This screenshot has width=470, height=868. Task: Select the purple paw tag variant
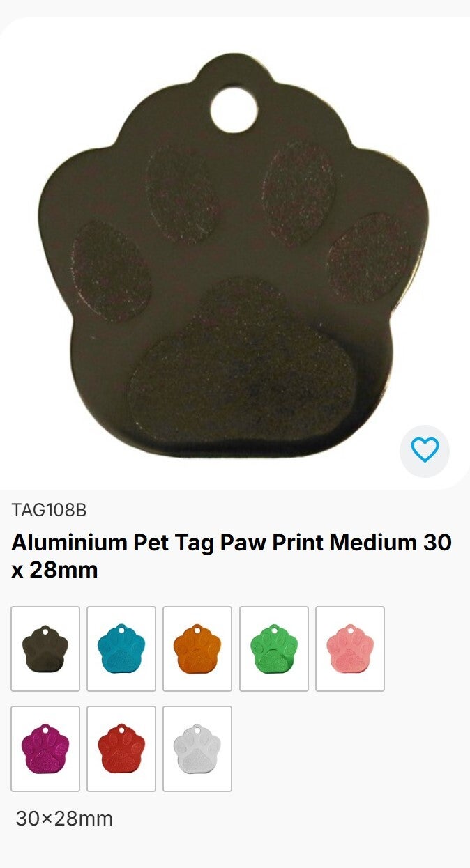(45, 749)
